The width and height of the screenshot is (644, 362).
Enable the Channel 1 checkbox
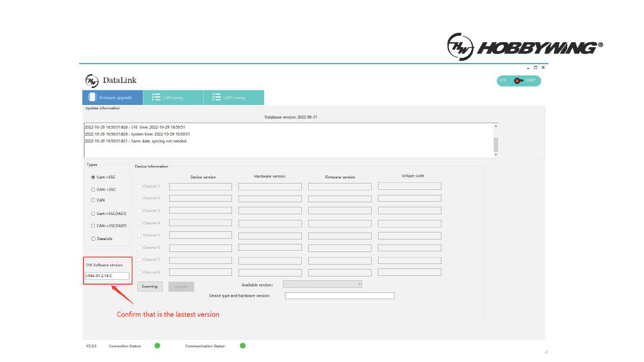coord(139,187)
